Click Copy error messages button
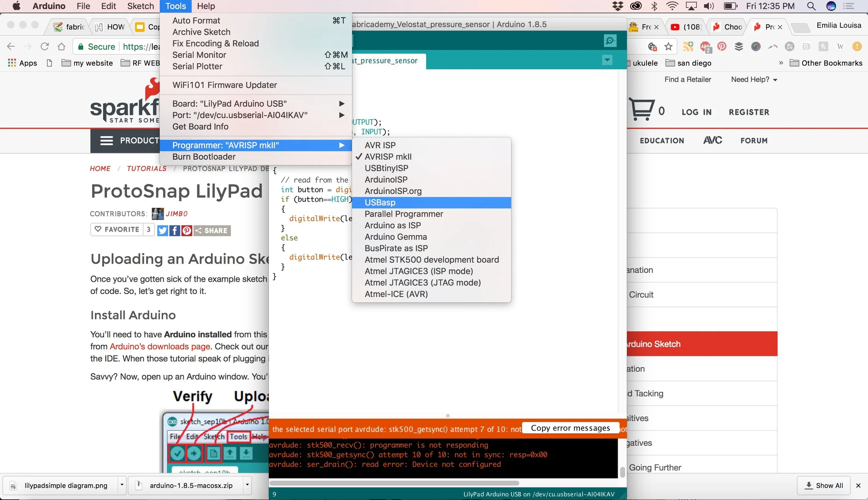 point(570,428)
